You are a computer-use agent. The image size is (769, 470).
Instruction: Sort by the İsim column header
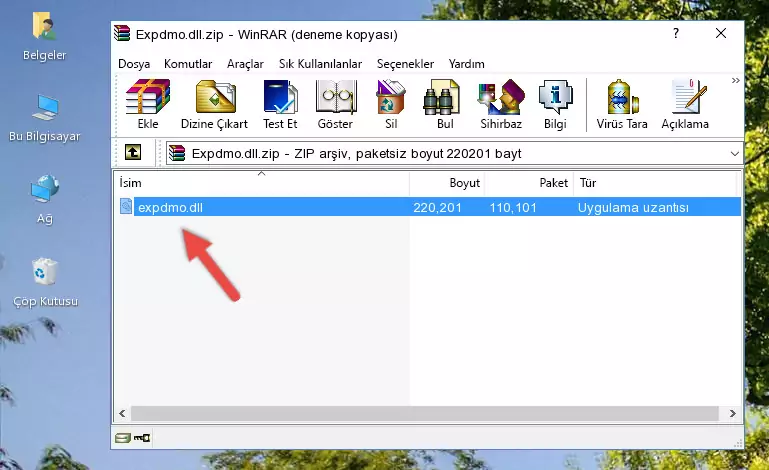[x=262, y=183]
